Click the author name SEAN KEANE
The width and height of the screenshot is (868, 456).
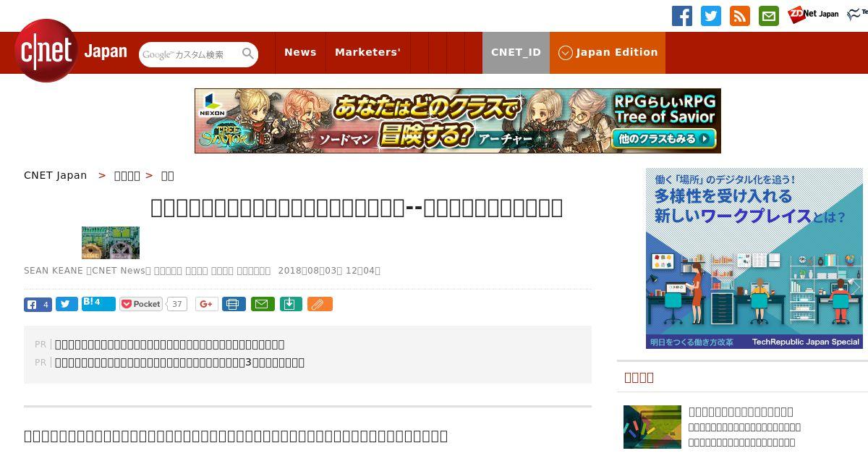tap(54, 271)
